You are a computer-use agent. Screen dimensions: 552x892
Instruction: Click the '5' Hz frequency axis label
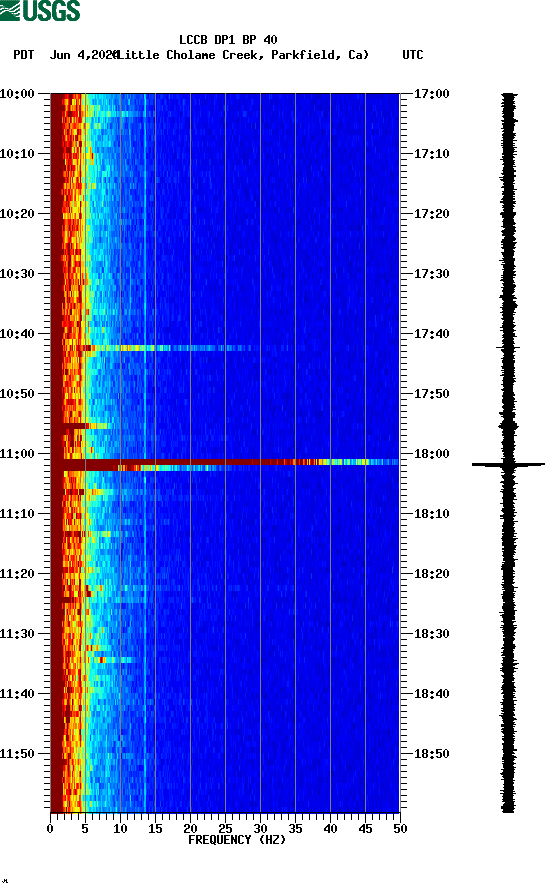[x=85, y=829]
